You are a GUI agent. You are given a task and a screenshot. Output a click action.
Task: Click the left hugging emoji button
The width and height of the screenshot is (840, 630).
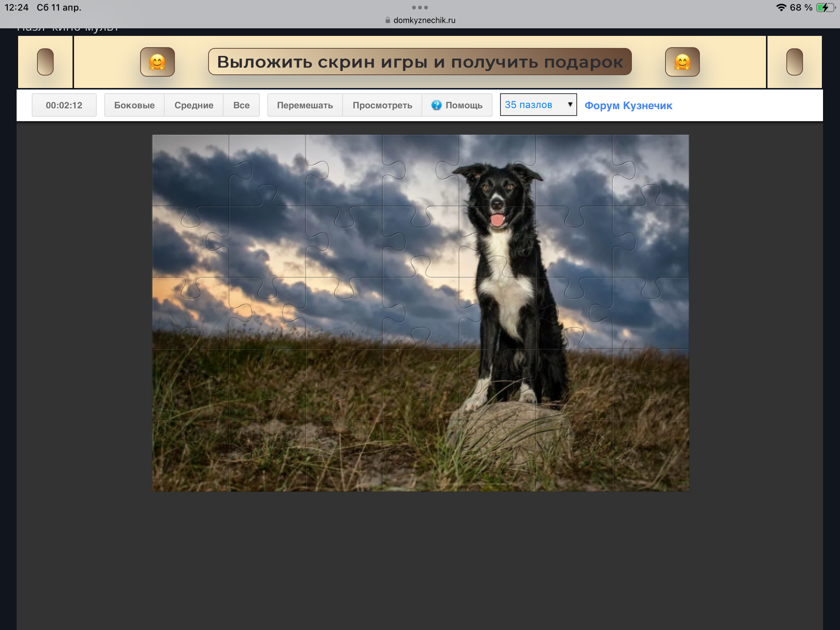point(157,62)
